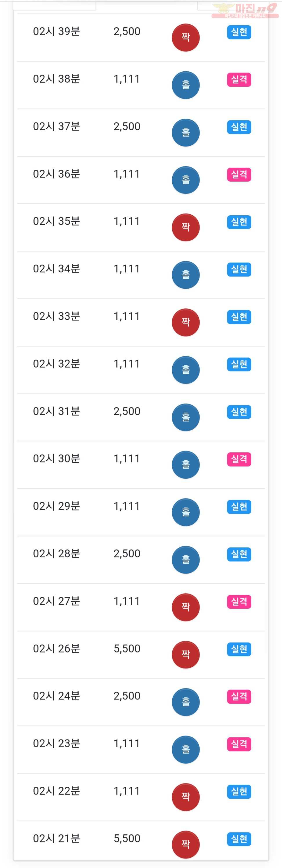The width and height of the screenshot is (282, 868).
Task: Click the 실현 badge for 02시 22분
Action: pos(239,791)
